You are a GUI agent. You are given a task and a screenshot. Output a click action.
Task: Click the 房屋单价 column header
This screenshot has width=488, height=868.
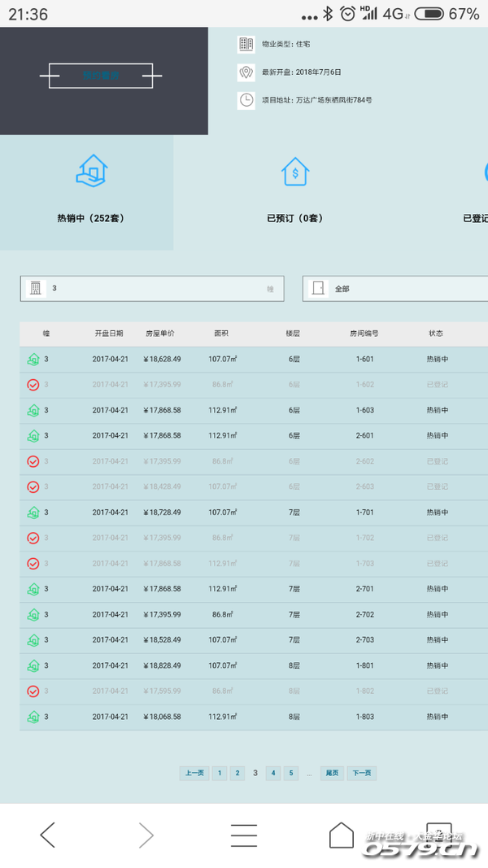[x=159, y=334]
